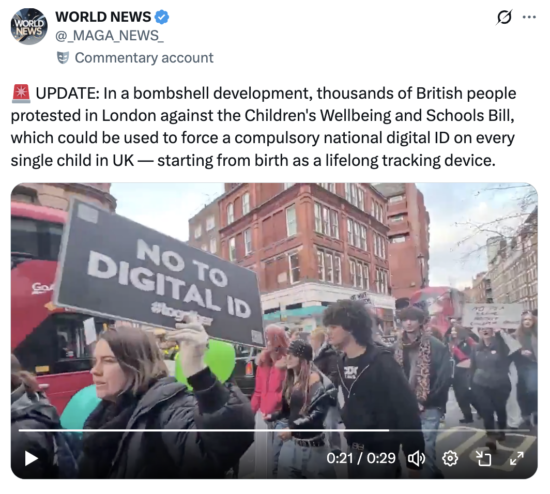The height and width of the screenshot is (494, 550).
Task: Click the commentary account mask icon
Action: pos(63,58)
